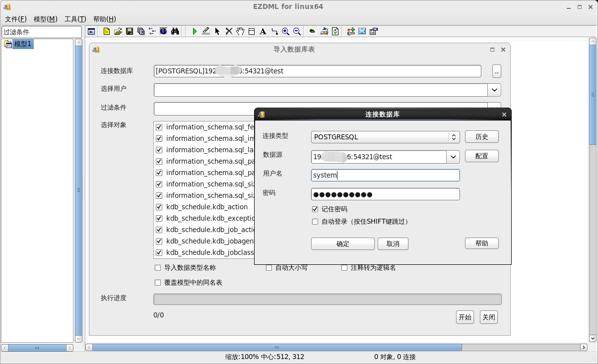Click the green refresh page icon
Viewport: 598px width, 364px height.
tap(335, 31)
